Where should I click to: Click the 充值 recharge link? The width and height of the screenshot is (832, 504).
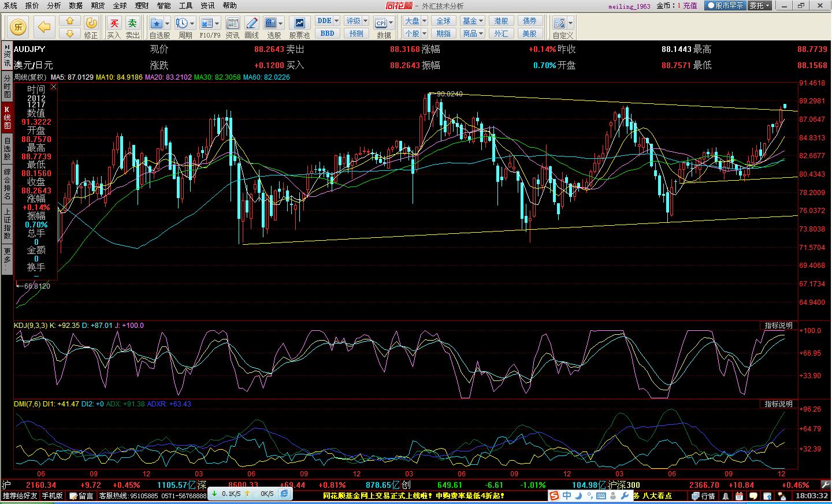pos(690,6)
